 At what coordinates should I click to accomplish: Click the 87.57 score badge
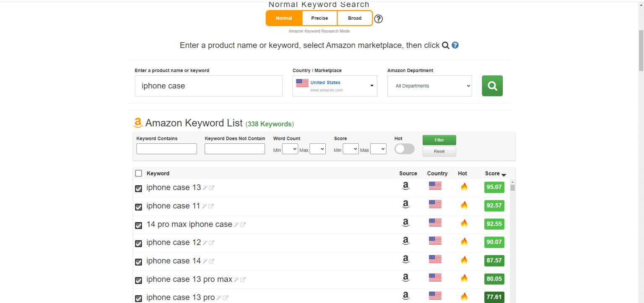pyautogui.click(x=494, y=260)
